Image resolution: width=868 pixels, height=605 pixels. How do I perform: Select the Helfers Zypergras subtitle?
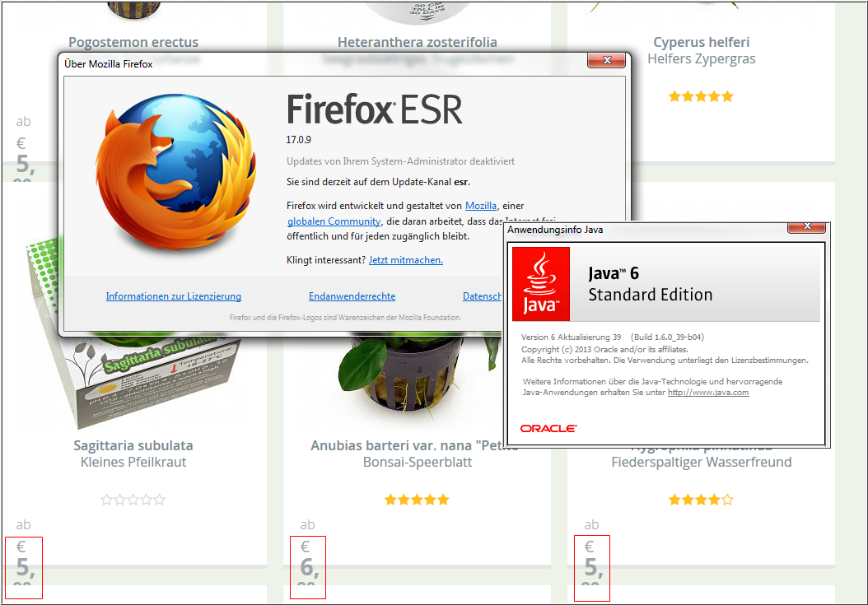[x=702, y=58]
